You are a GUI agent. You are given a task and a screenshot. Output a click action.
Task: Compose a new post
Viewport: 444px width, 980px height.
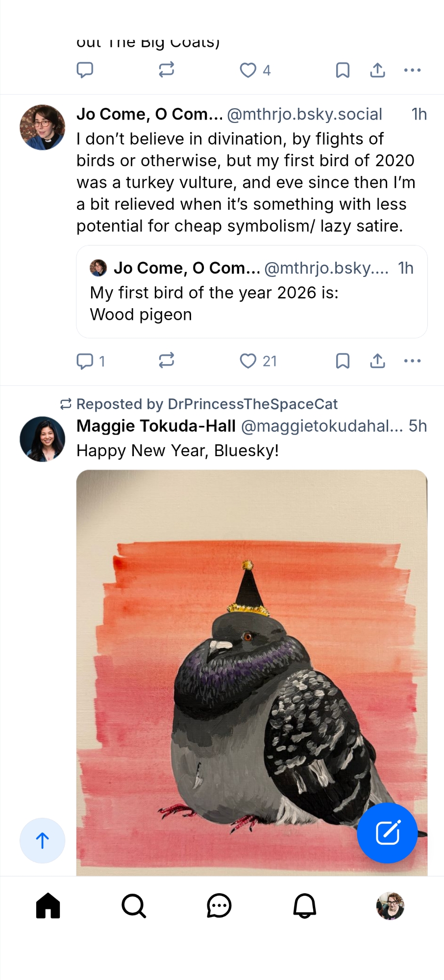tap(387, 833)
